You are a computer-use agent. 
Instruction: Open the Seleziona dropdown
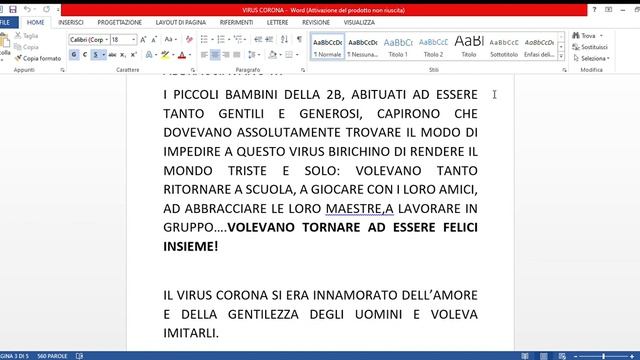click(591, 58)
